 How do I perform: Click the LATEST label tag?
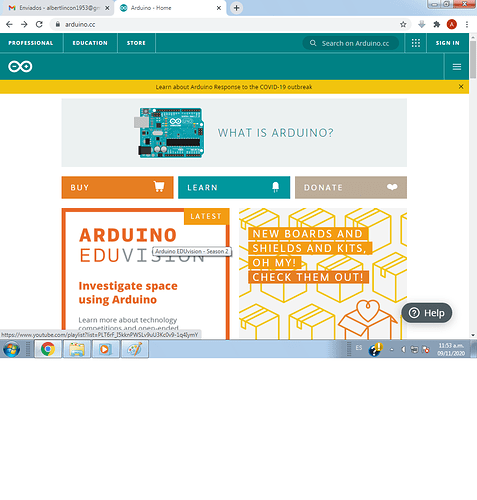[206, 216]
